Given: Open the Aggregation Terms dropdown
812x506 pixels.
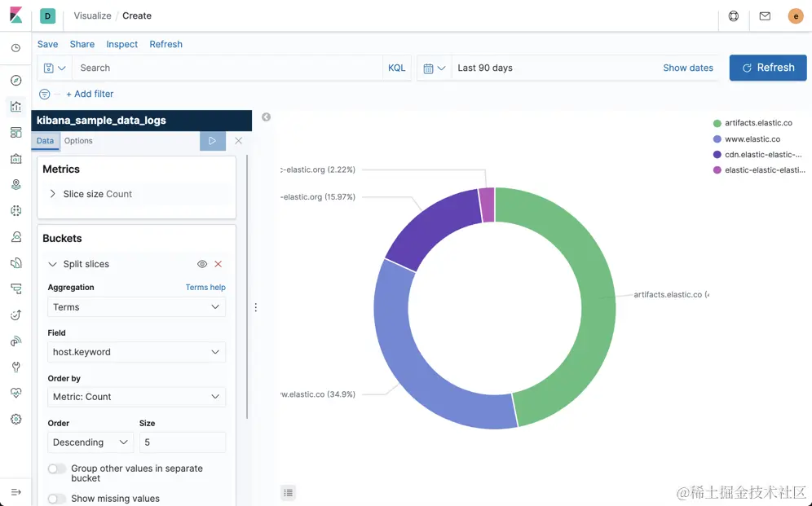Looking at the screenshot, I should 137,307.
